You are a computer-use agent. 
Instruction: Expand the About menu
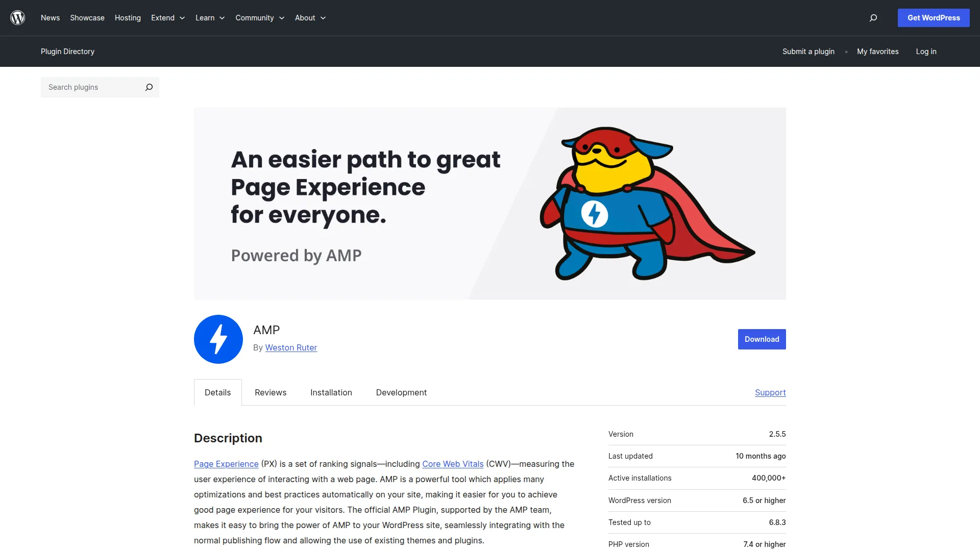310,18
